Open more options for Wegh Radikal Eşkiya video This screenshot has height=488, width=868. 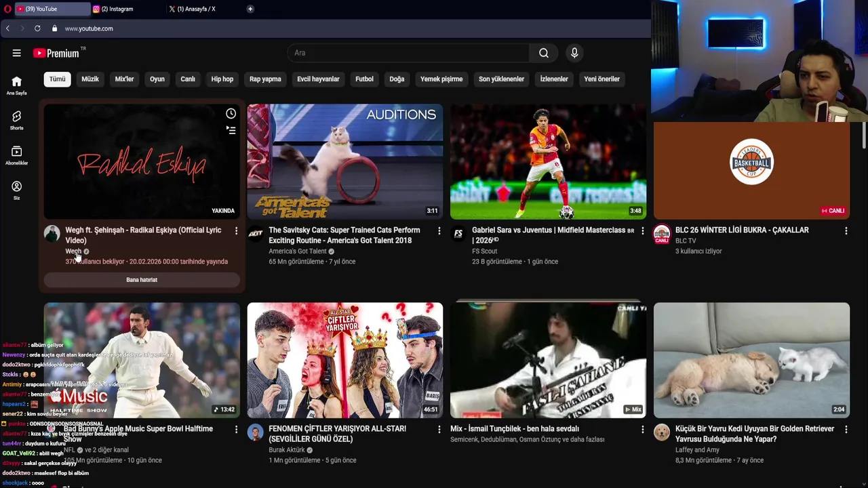click(236, 231)
